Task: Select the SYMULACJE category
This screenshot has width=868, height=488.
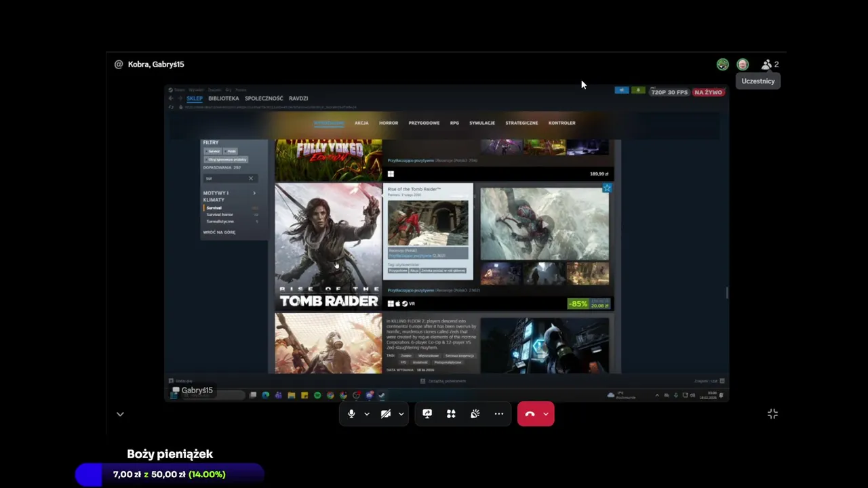Action: click(x=482, y=123)
